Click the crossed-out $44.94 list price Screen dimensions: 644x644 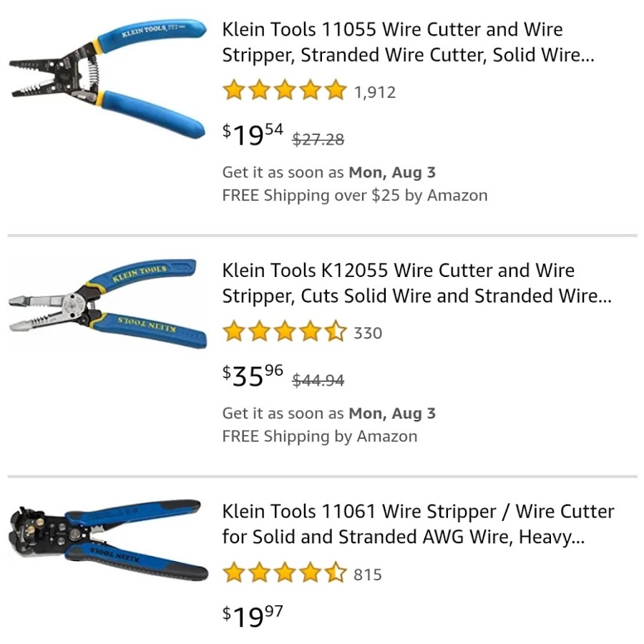[318, 380]
